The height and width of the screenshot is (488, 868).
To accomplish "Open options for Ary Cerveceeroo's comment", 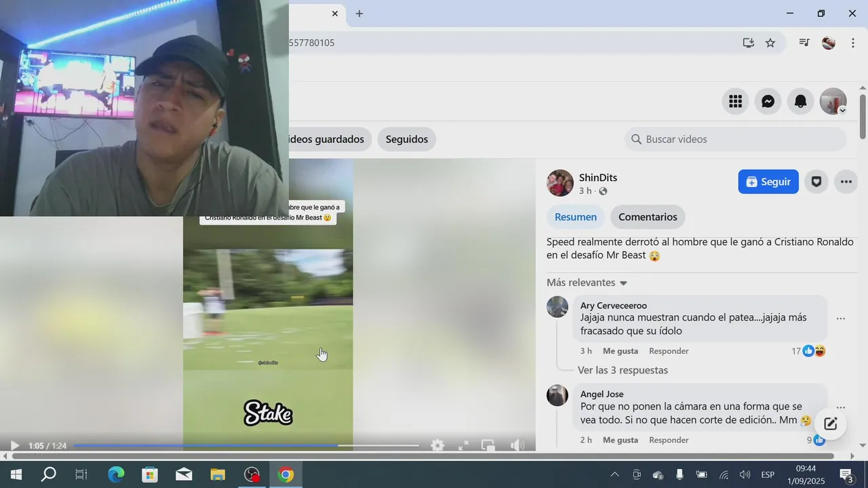I will click(841, 319).
